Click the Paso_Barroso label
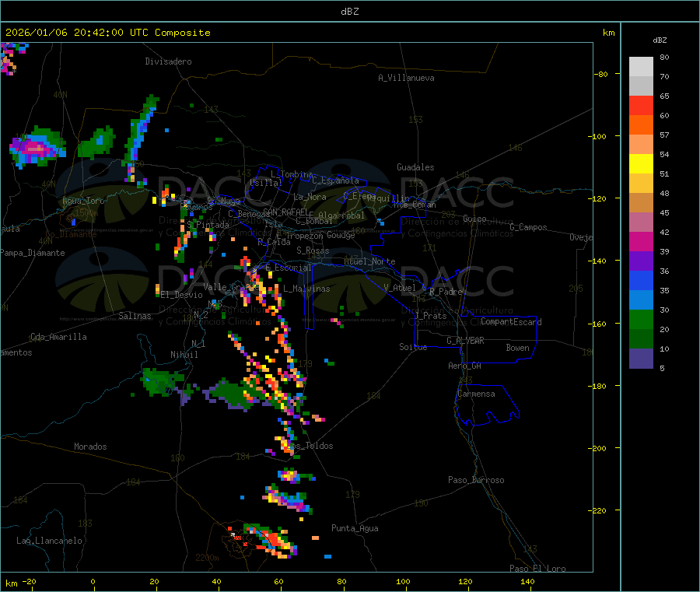The width and height of the screenshot is (700, 592). coord(476,480)
